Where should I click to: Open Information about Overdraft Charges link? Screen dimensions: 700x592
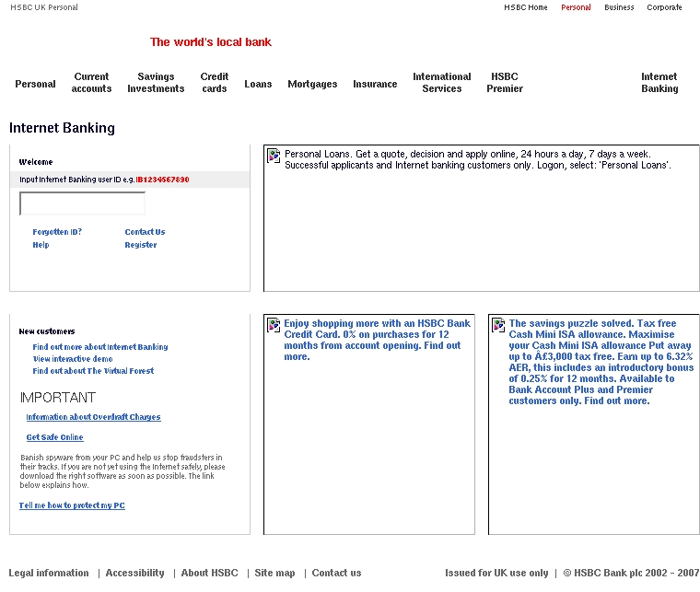(x=93, y=417)
